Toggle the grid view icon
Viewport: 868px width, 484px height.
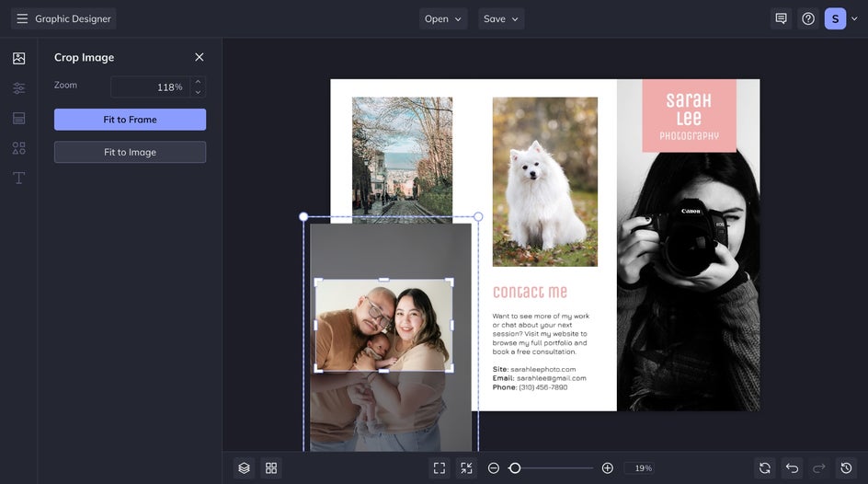pyautogui.click(x=271, y=468)
